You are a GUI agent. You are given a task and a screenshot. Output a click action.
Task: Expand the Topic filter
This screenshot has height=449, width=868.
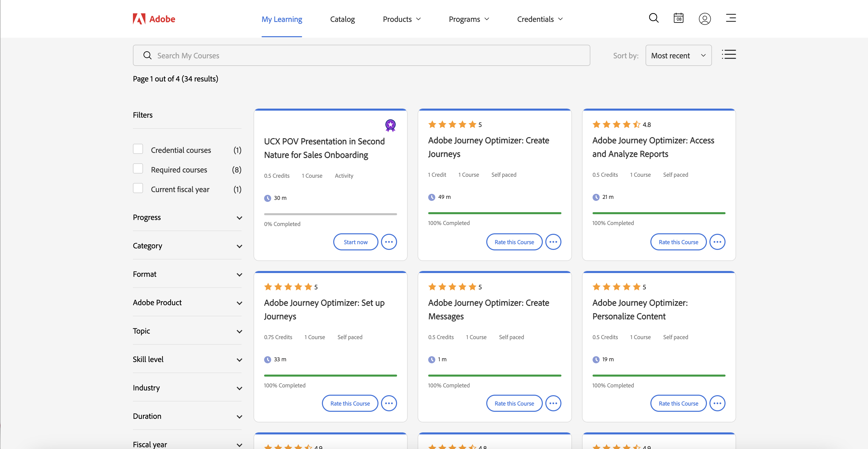(x=187, y=331)
